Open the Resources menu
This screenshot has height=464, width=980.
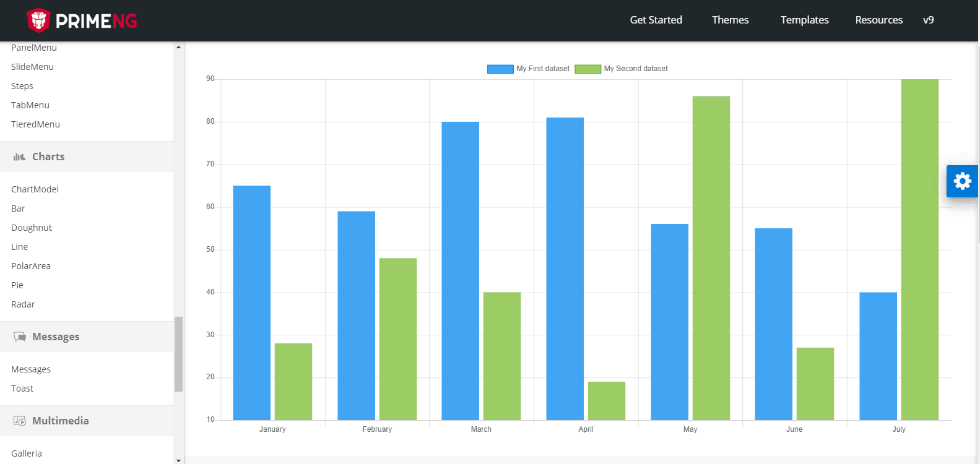pyautogui.click(x=879, y=20)
